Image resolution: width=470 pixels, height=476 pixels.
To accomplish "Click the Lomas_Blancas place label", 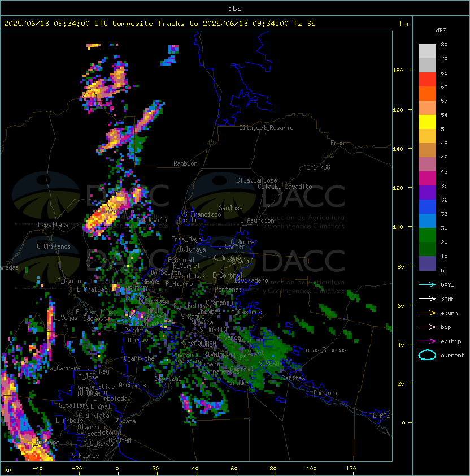I will click(324, 350).
